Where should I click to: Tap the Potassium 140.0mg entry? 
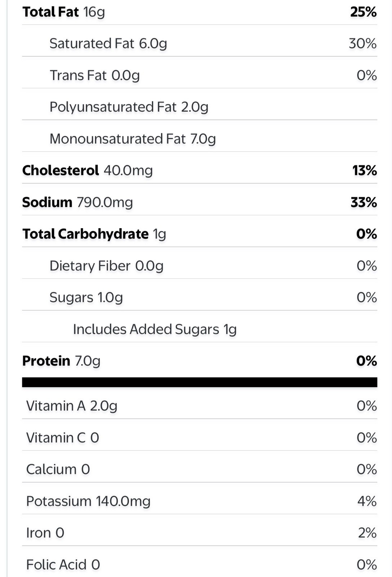(200, 501)
